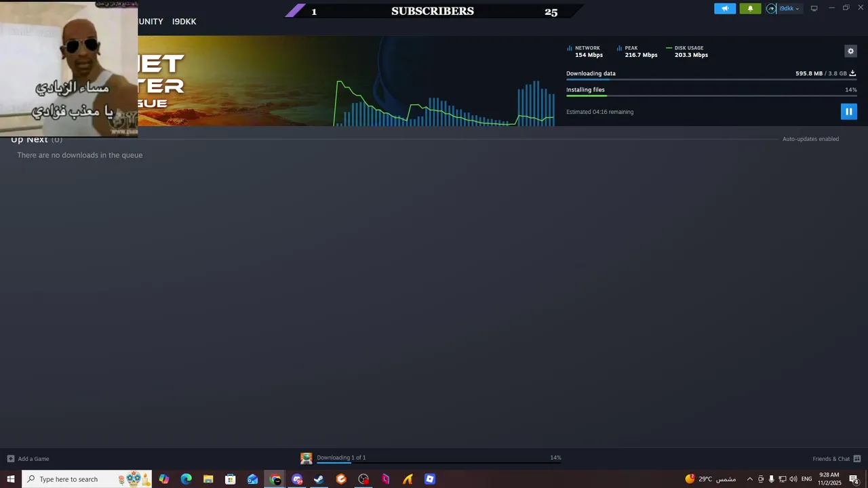Open Microsoft Copilot from the taskbar

163,479
